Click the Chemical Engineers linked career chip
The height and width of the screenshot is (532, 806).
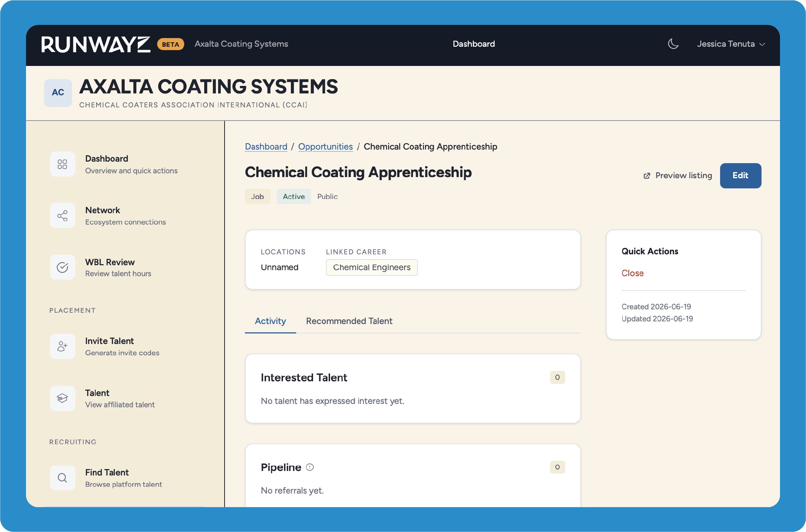pos(372,268)
